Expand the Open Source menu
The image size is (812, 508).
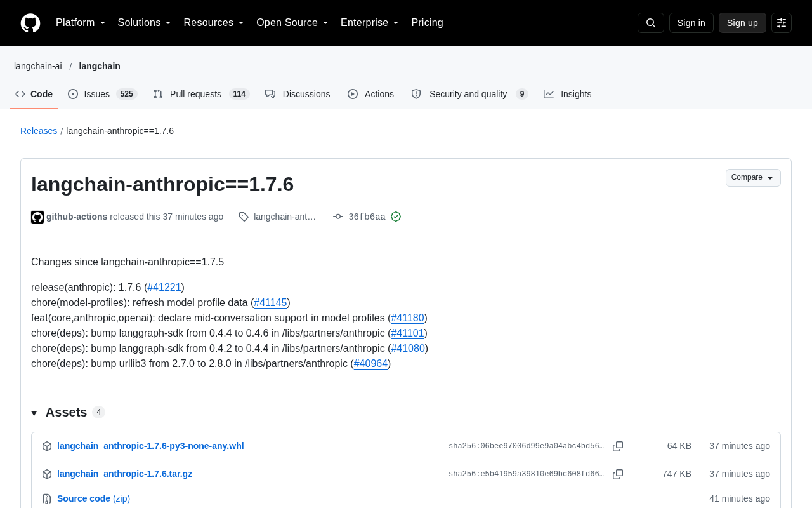[x=292, y=23]
